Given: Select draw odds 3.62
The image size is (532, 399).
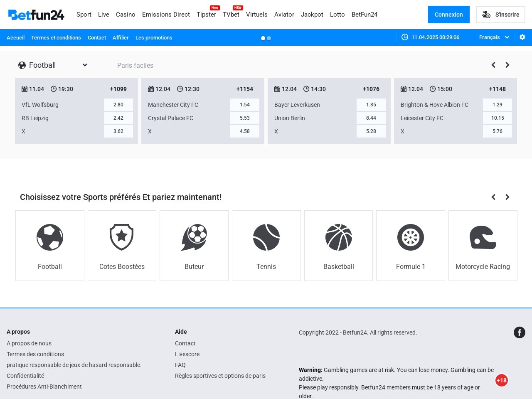Looking at the screenshot, I should point(118,131).
